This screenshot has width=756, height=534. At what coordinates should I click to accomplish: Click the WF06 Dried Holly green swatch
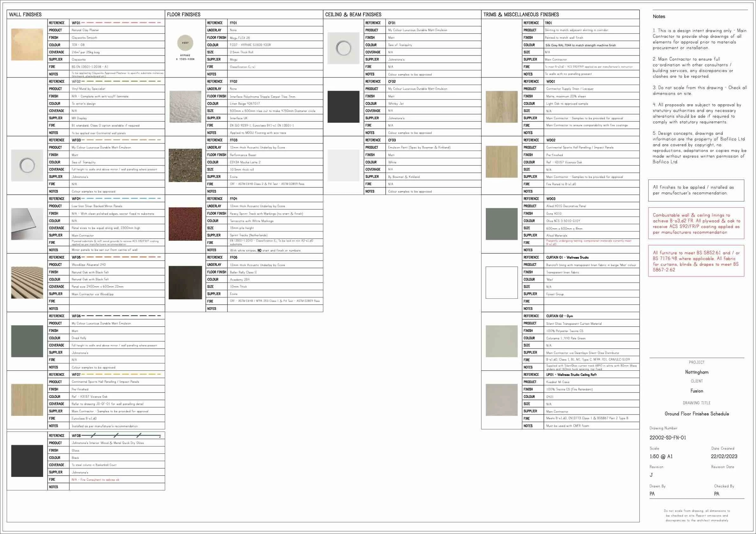click(x=27, y=341)
